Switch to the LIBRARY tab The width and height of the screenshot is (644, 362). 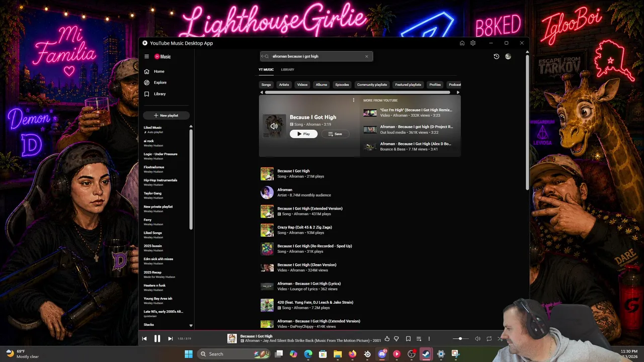click(x=288, y=70)
